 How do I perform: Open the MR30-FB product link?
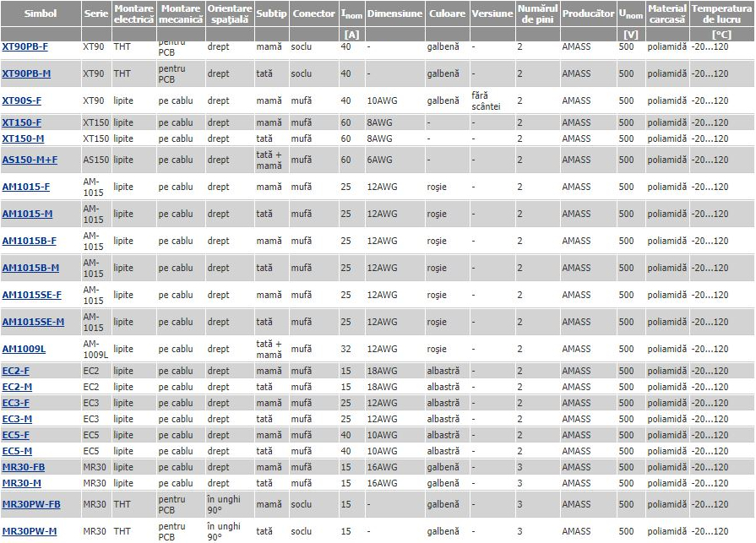24,467
